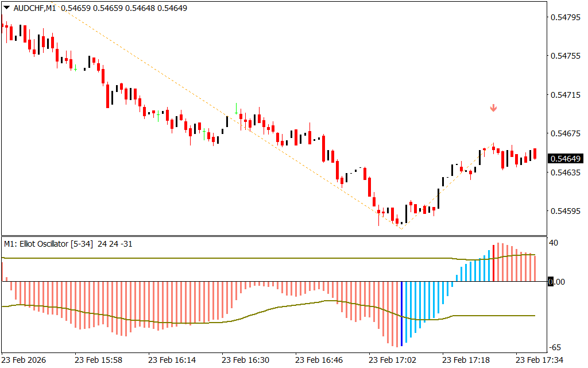
Task: Click the 23 Feb 17:34 time label
Action: pos(540,360)
